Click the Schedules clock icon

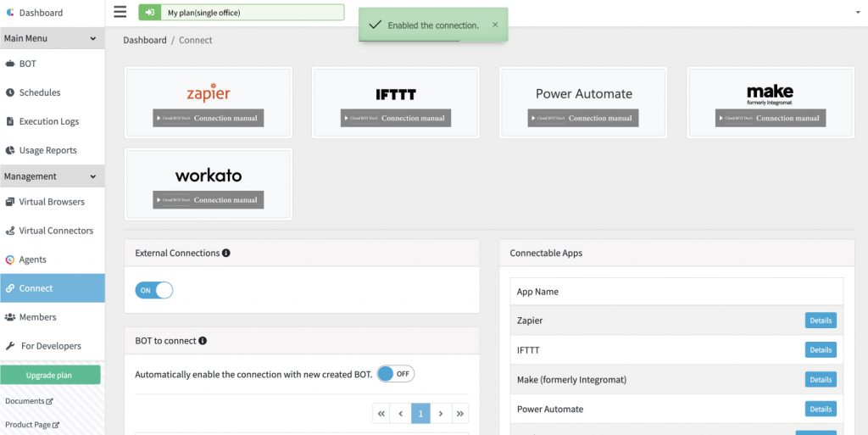[x=10, y=92]
